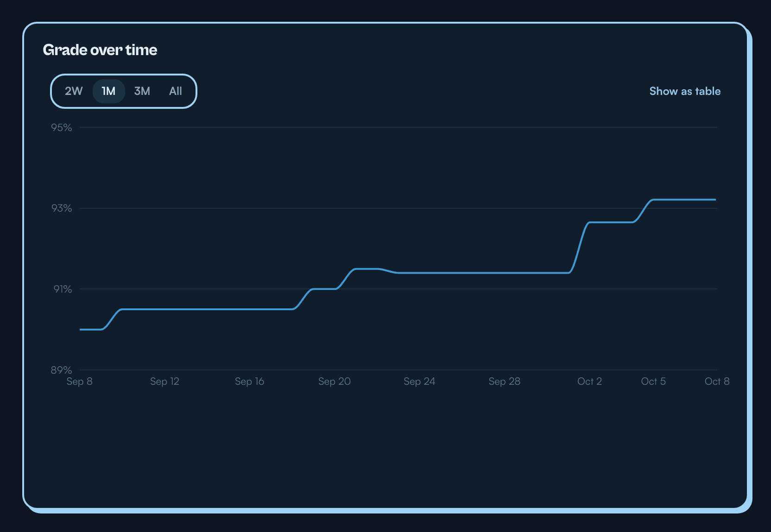771x532 pixels.
Task: Show the All time range
Action: [x=176, y=91]
